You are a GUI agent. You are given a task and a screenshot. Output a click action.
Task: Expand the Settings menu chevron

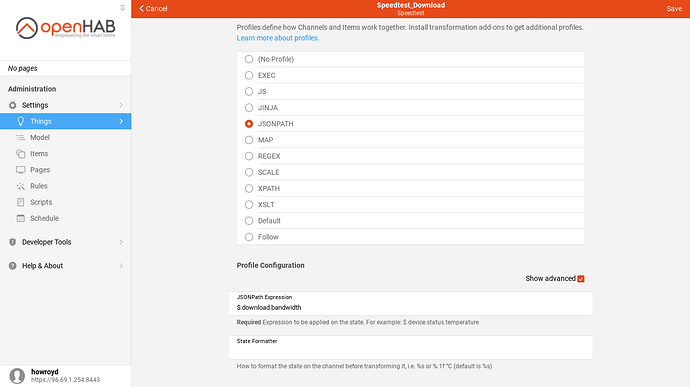[121, 105]
